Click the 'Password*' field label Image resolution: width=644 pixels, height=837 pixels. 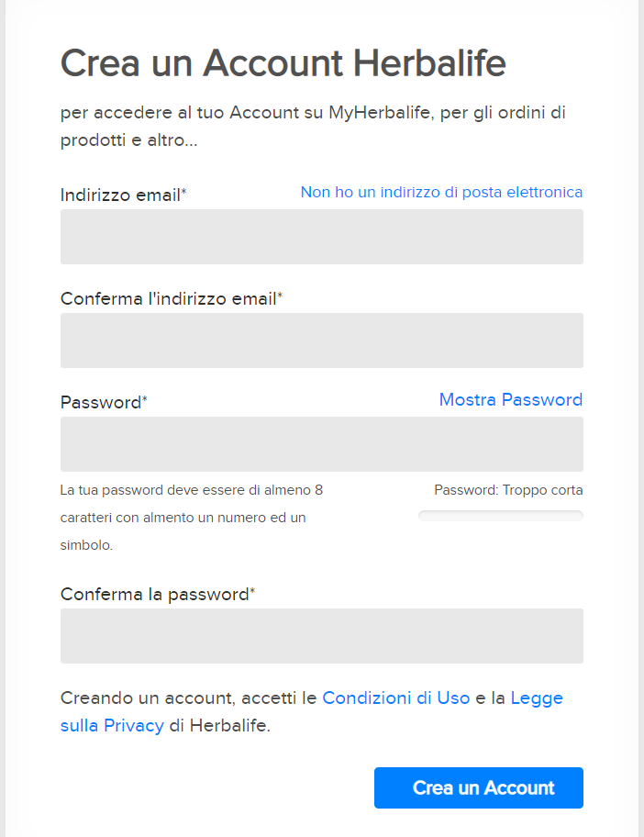(104, 402)
